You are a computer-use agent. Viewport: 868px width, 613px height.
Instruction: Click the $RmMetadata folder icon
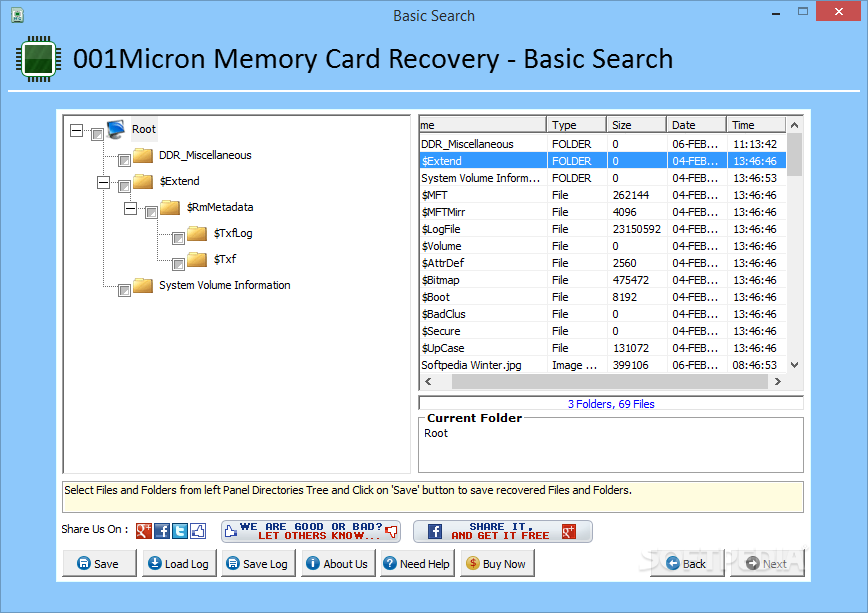click(x=170, y=207)
